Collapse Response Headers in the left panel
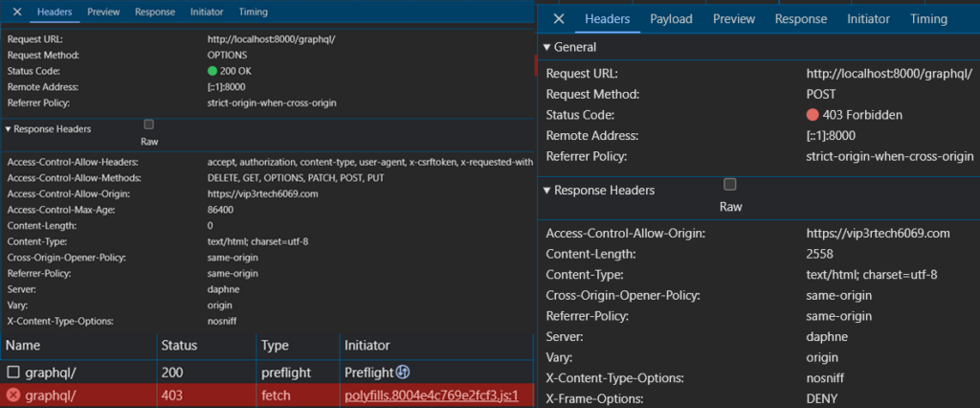980x408 pixels. (x=9, y=128)
